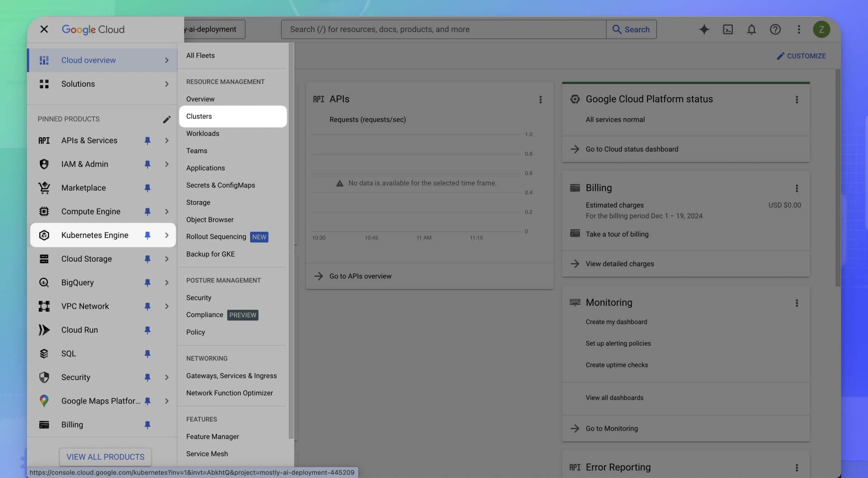Go to Cloud status dashboard

tap(632, 149)
